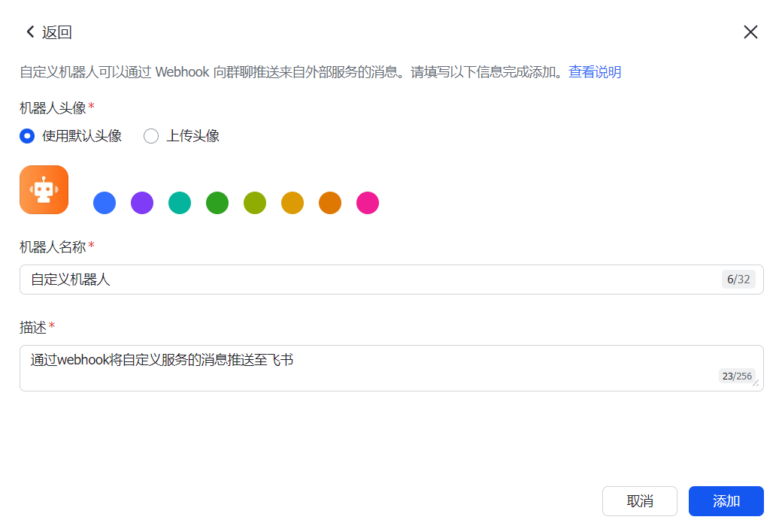This screenshot has width=782, height=532.
Task: Click the 返回 text label
Action: coord(57,32)
